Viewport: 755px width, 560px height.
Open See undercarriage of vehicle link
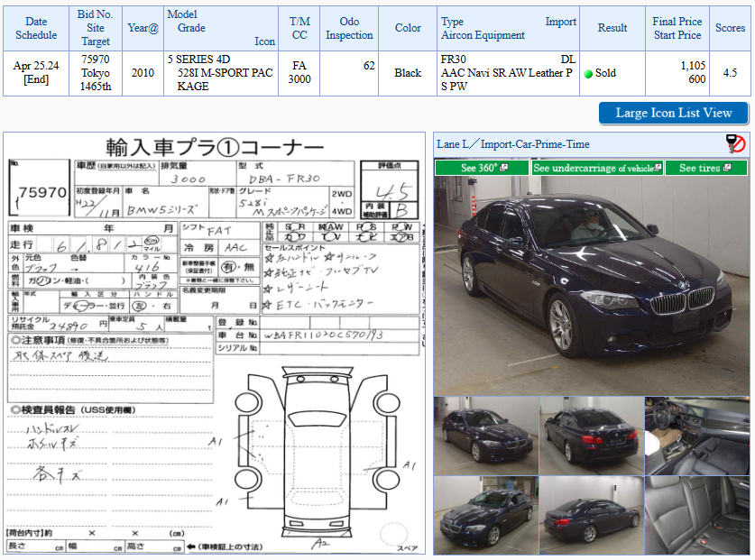[597, 168]
